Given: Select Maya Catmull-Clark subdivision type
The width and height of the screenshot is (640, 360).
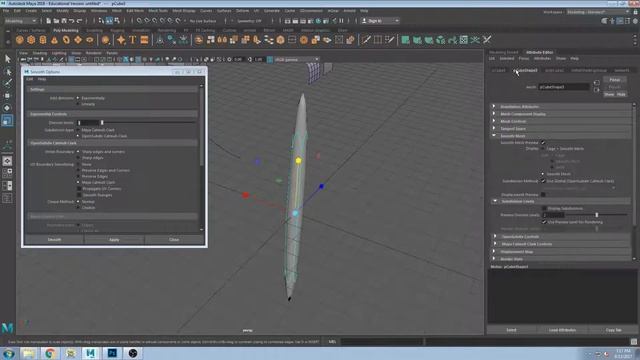Looking at the screenshot, I should coord(78,130).
